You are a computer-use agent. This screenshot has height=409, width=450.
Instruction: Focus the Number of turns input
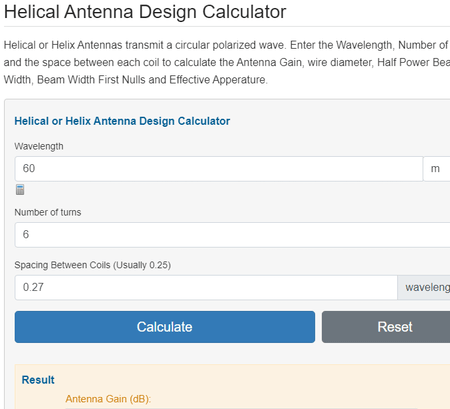[x=232, y=235]
